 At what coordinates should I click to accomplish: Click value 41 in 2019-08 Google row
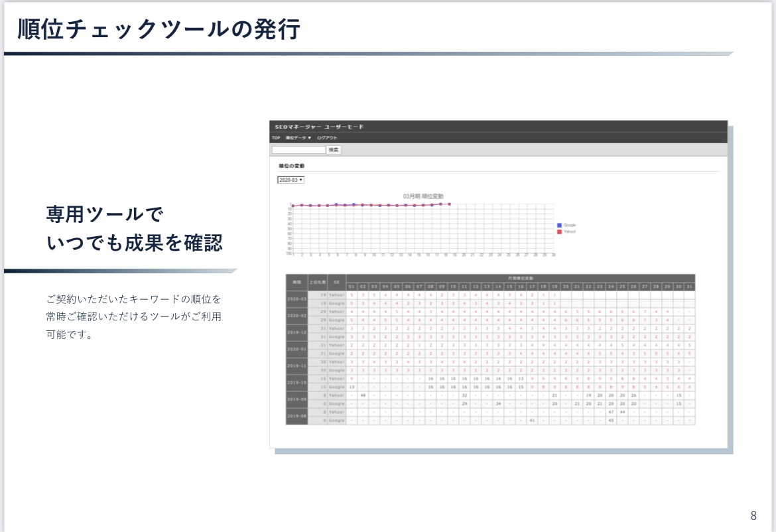[x=532, y=421]
